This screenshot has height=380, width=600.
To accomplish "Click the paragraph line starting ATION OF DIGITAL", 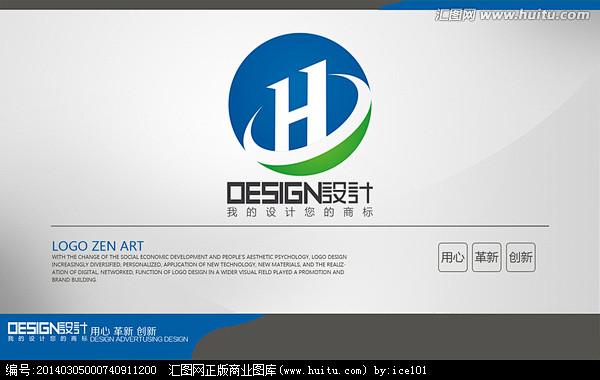I will pyautogui.click(x=198, y=272).
